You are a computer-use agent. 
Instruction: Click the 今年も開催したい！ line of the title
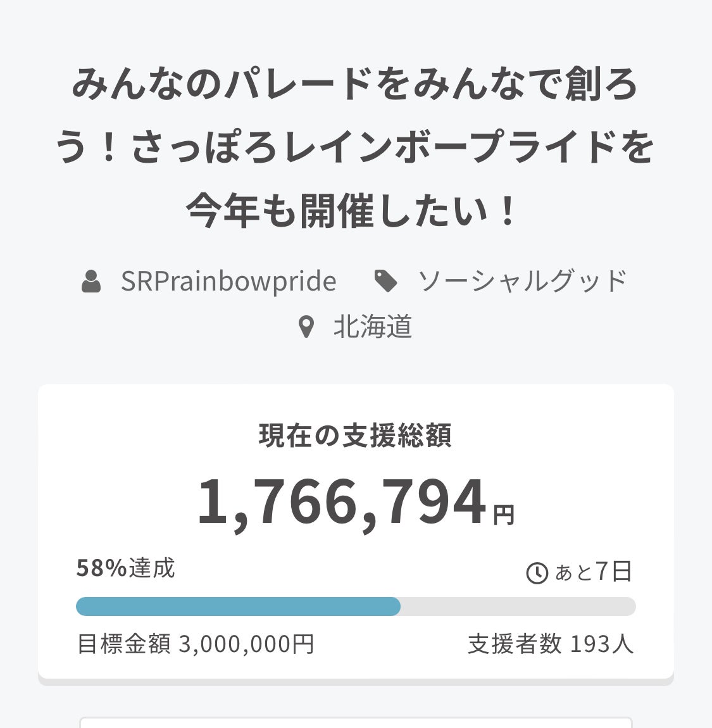353,211
